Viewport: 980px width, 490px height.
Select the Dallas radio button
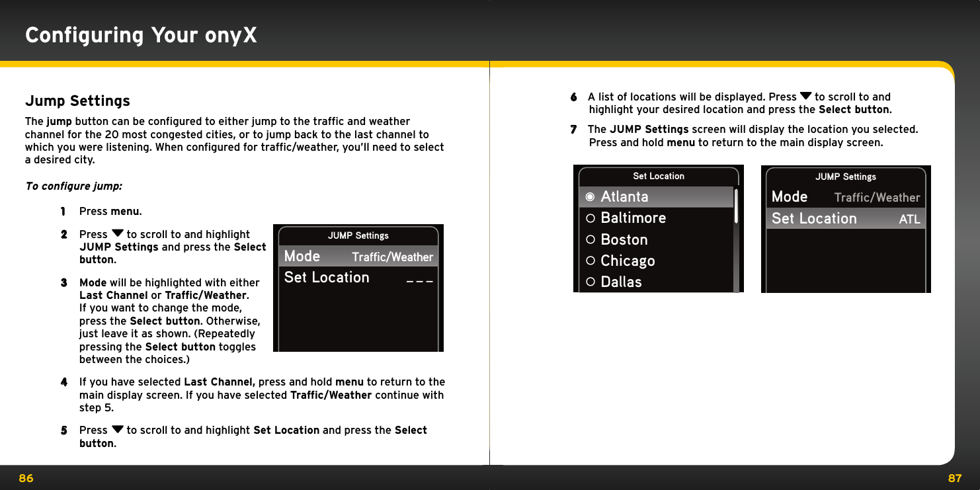590,282
